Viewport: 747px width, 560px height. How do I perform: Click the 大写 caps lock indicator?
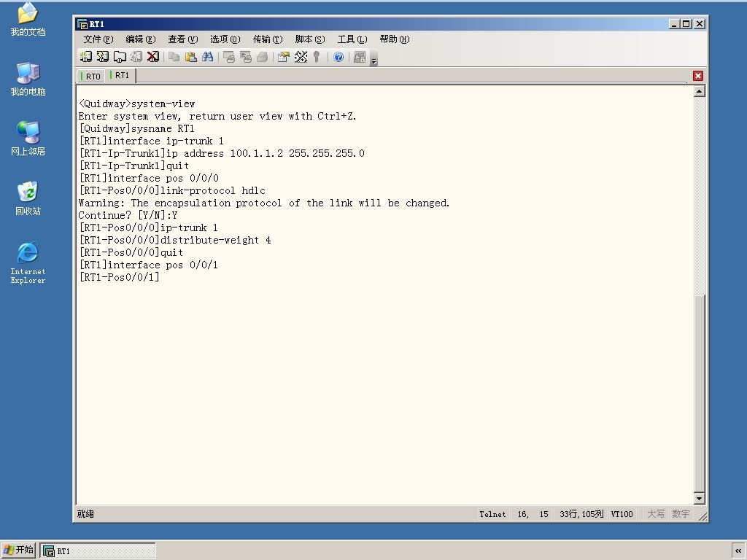click(656, 514)
